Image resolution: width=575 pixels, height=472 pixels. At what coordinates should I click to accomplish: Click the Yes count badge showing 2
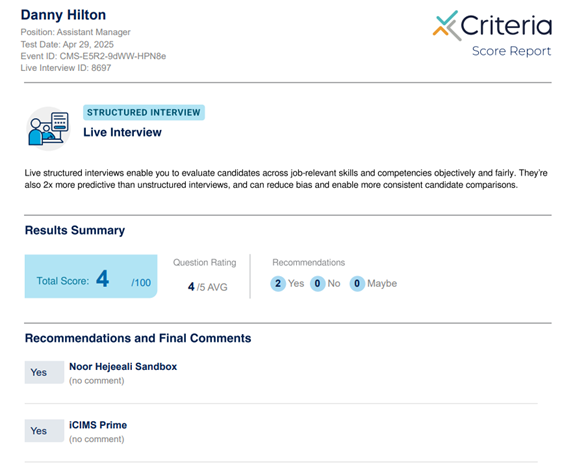click(x=278, y=283)
